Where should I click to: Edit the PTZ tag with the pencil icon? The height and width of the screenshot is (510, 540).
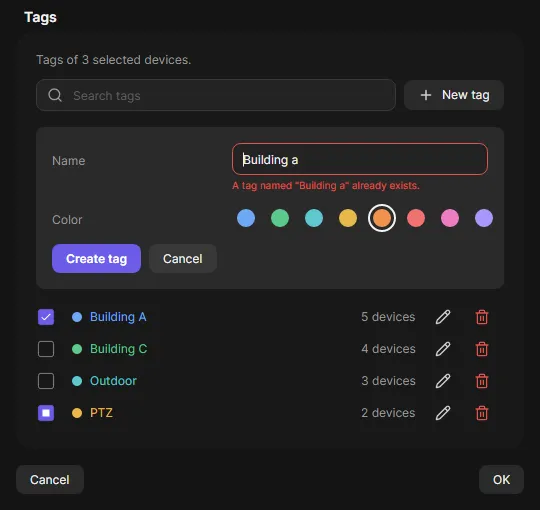tap(443, 413)
